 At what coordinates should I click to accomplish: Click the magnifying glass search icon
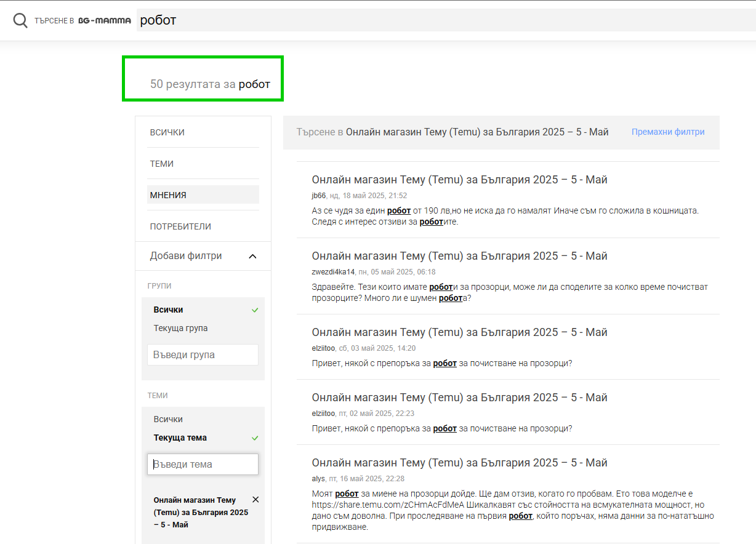pyautogui.click(x=20, y=21)
